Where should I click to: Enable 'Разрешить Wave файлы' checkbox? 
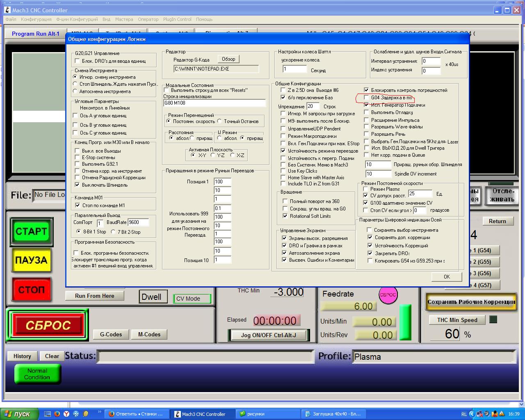[367, 127]
